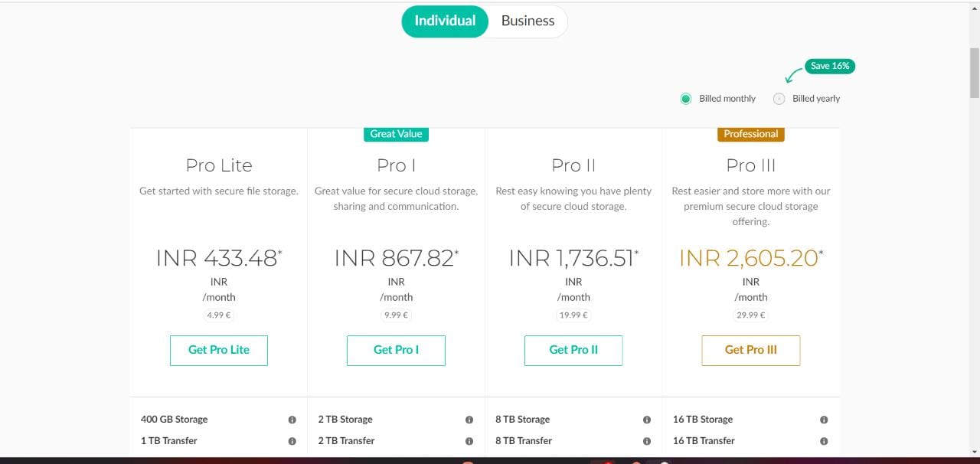Select the Billed yearly radio option
Image resolution: width=980 pixels, height=464 pixels.
pos(779,99)
